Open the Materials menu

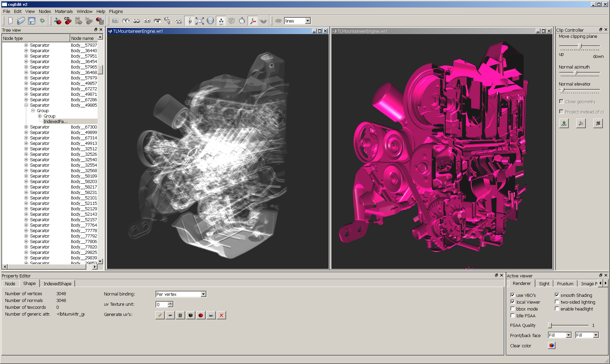(64, 11)
